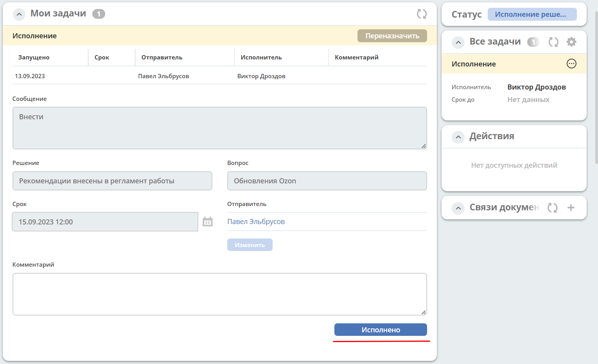Click the Вопрос field Обновления Ozon

click(x=327, y=181)
